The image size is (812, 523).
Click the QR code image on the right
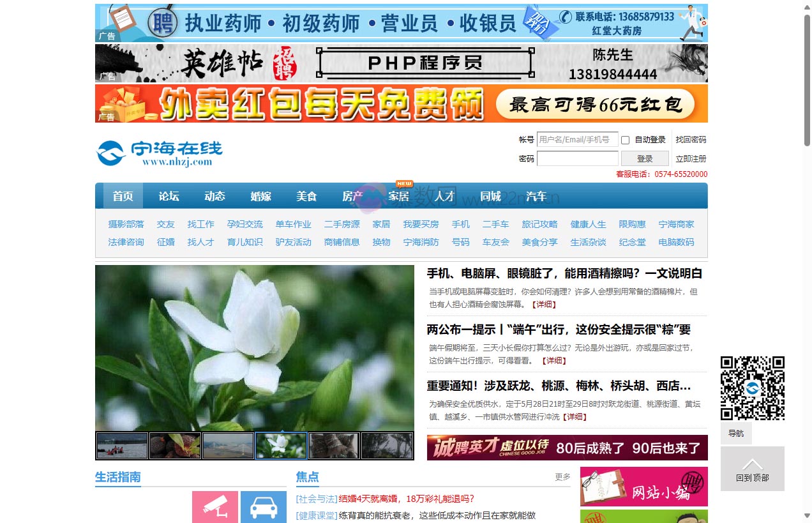(753, 388)
